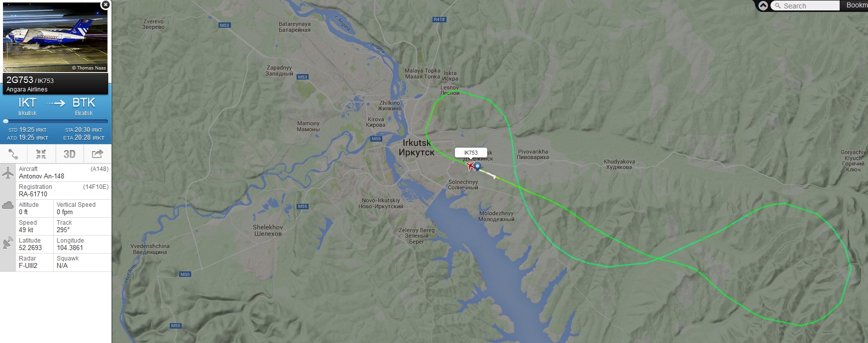Collapse the top toolbar with chevron arrow

[x=763, y=6]
